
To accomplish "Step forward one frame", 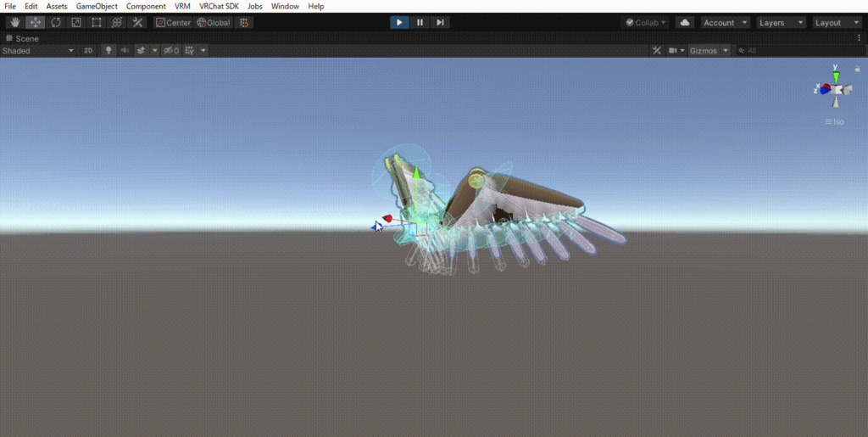I will click(x=440, y=23).
